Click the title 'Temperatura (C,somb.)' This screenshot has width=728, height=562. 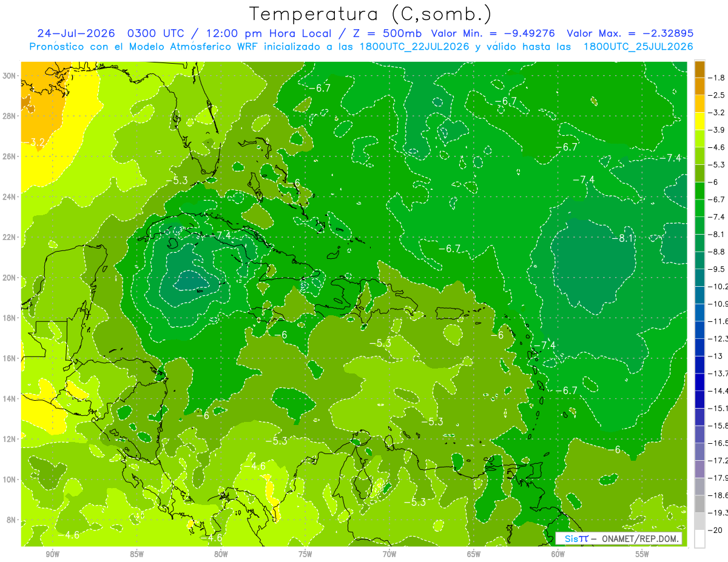[371, 14]
